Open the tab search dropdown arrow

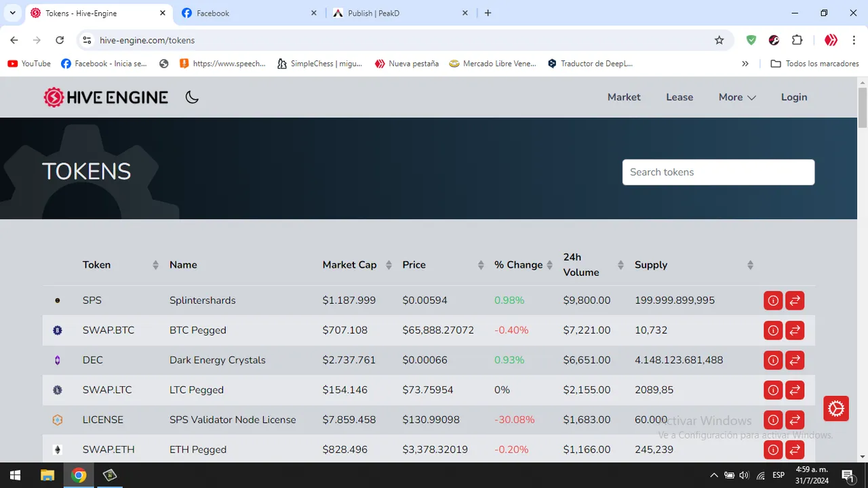[x=12, y=13]
